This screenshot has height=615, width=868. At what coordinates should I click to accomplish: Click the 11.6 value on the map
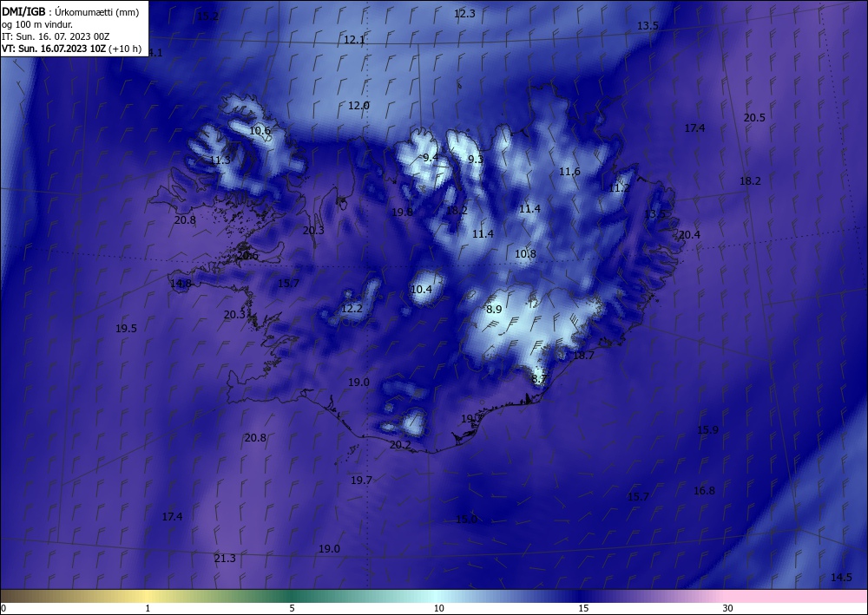tap(569, 172)
